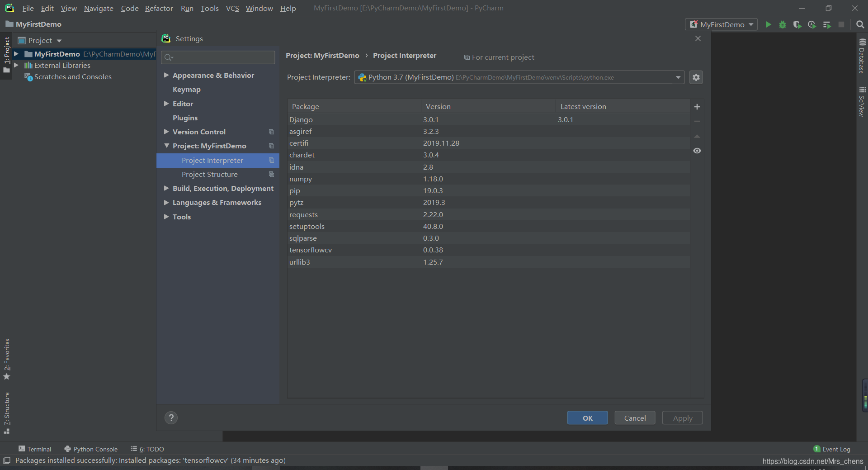The image size is (868, 470).
Task: Open Search Everywhere magnifier icon
Action: [x=860, y=24]
